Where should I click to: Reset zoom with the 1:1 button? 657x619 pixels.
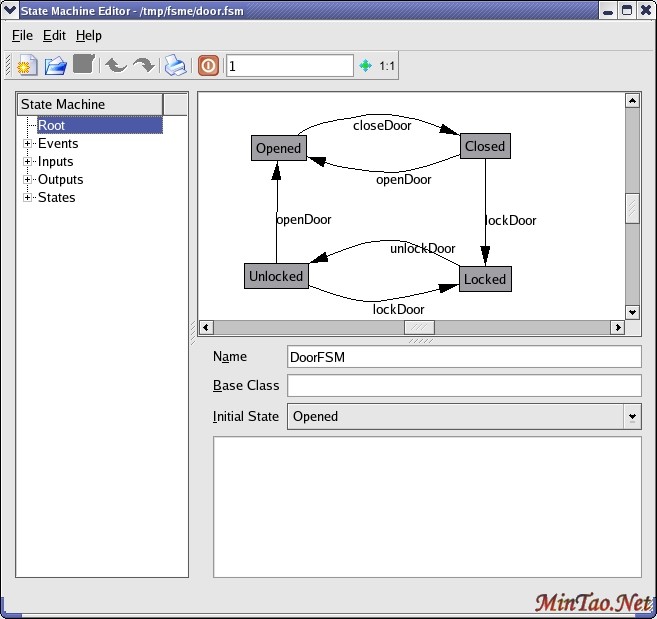387,66
